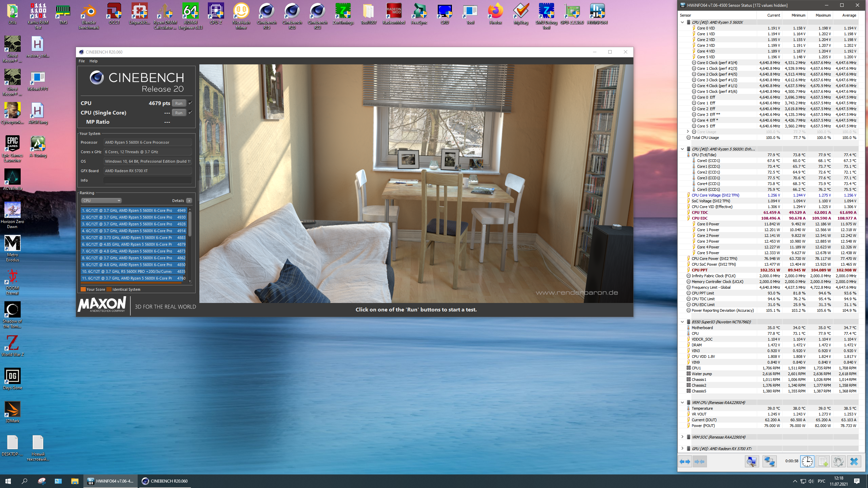Expand the Core Usage sensor group

click(688, 132)
